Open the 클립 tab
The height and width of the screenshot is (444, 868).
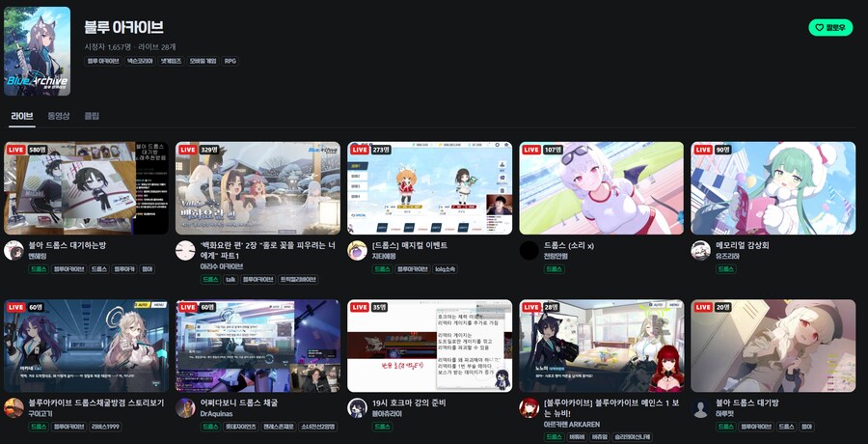(92, 116)
